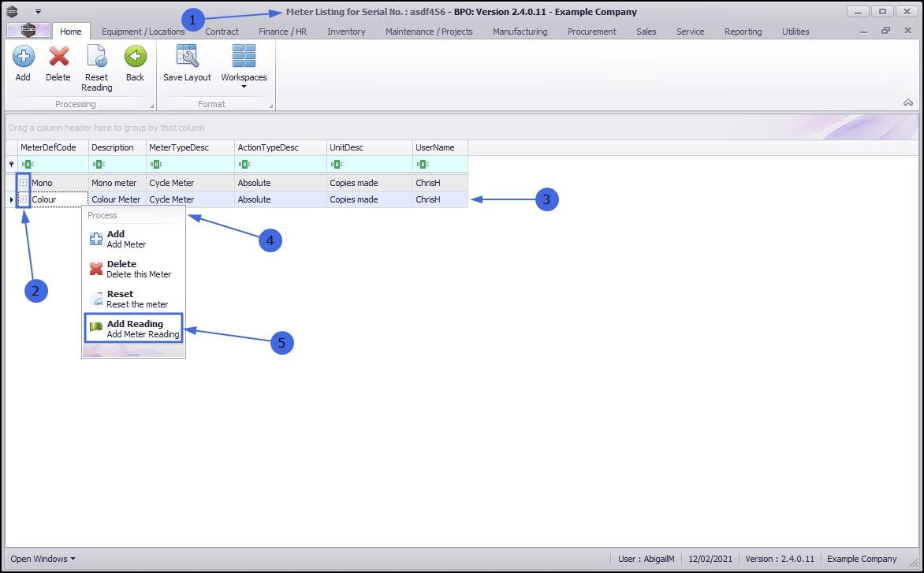Open the Workspaces dropdown
This screenshot has width=924, height=573.
244,66
